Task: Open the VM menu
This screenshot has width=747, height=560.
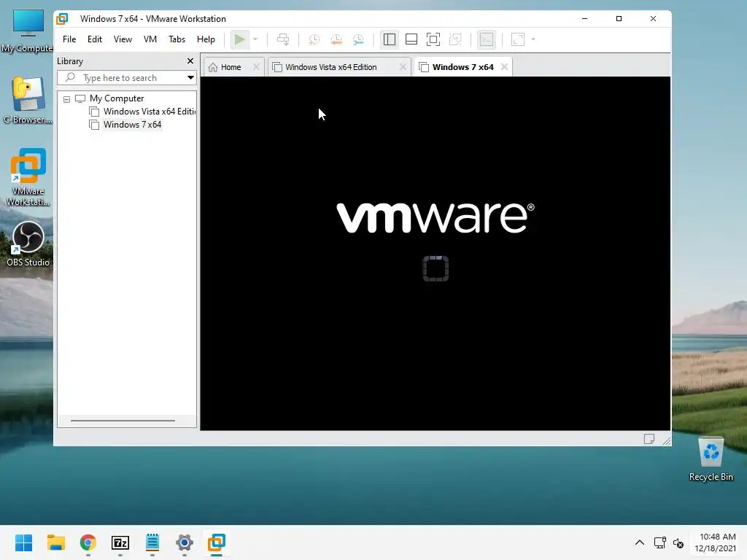Action: 150,39
